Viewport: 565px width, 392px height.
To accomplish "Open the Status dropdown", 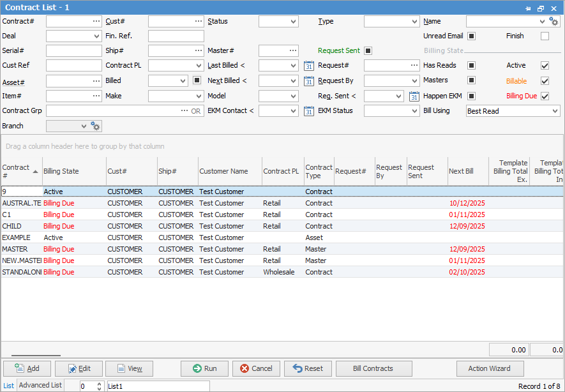I will (x=293, y=22).
